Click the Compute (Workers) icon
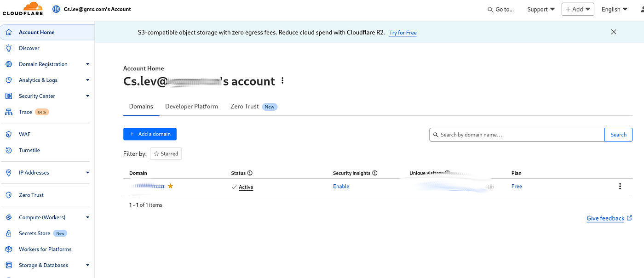The image size is (644, 278). click(x=9, y=217)
